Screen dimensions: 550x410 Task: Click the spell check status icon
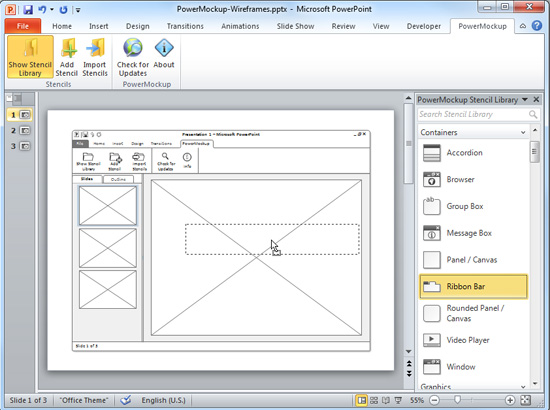coord(126,400)
